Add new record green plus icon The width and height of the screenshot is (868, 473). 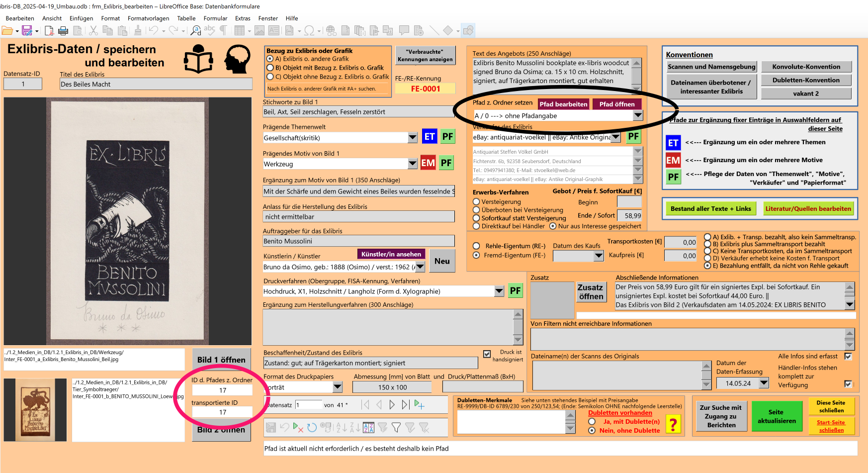420,405
